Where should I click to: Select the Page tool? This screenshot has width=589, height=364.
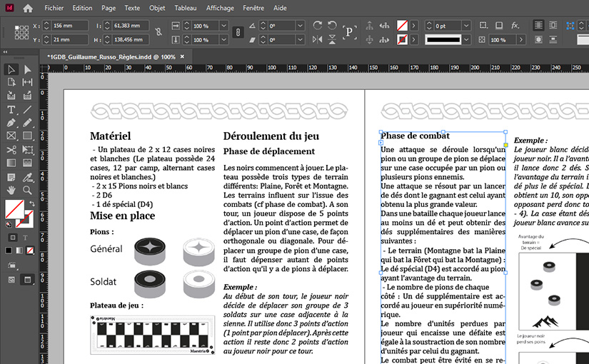pos(11,82)
